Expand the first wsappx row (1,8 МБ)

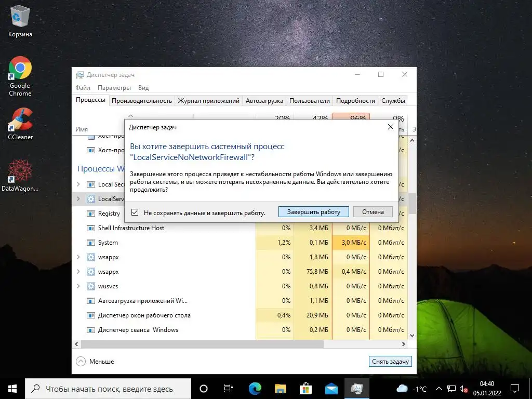[78, 257]
